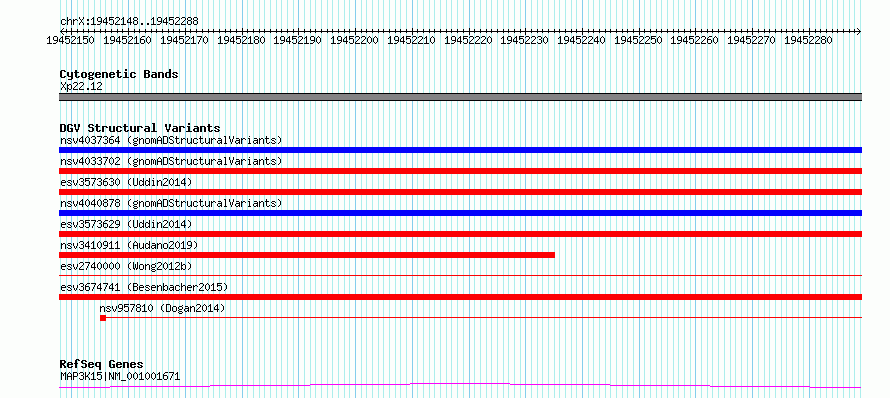
Task: Open the esv2740000 (Wong2012b) label
Action: click(x=126, y=266)
